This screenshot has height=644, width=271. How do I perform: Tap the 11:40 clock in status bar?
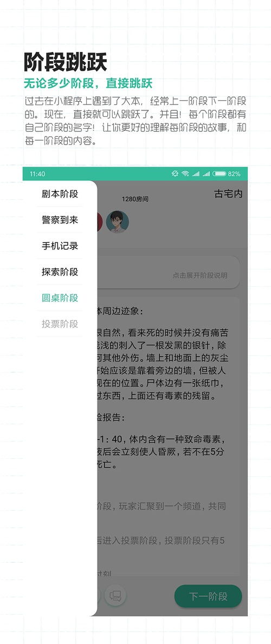click(37, 174)
